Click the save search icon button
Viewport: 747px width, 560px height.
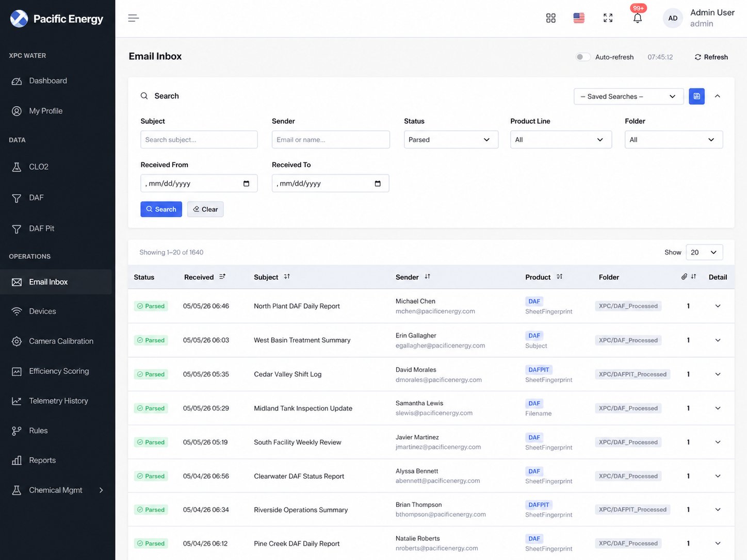(x=696, y=96)
